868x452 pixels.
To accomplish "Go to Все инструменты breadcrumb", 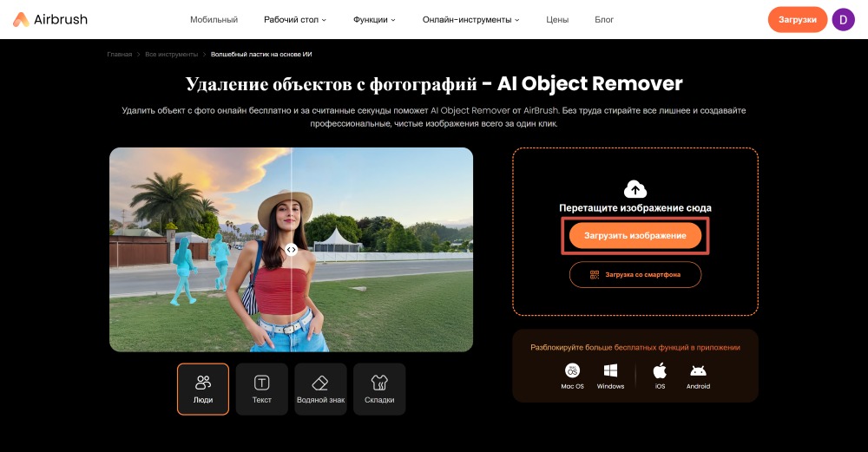I will point(172,54).
